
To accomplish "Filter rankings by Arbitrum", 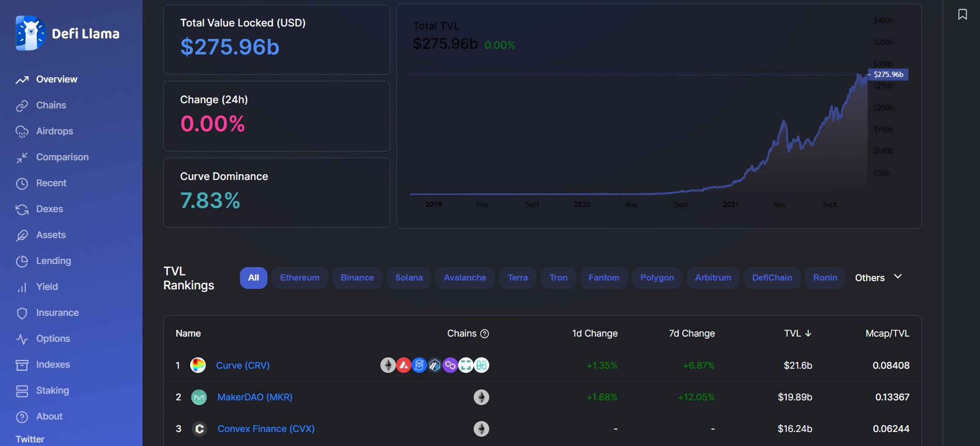I will point(713,277).
